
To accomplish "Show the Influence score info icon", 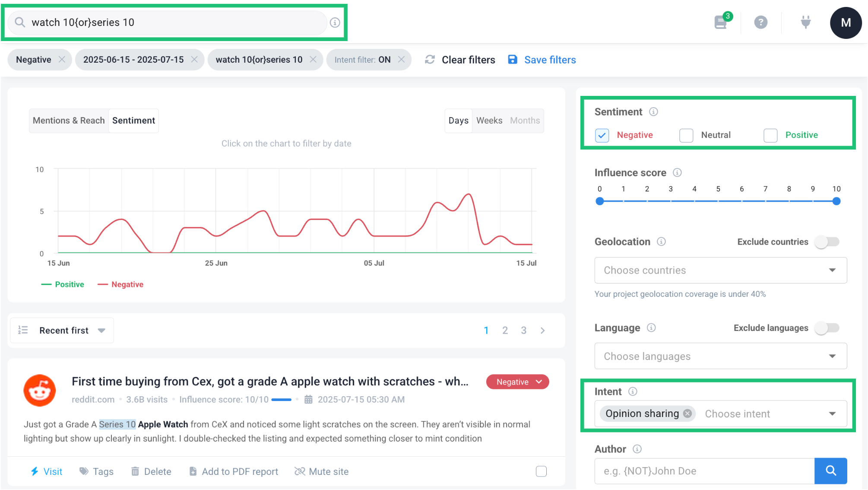I will pyautogui.click(x=678, y=173).
